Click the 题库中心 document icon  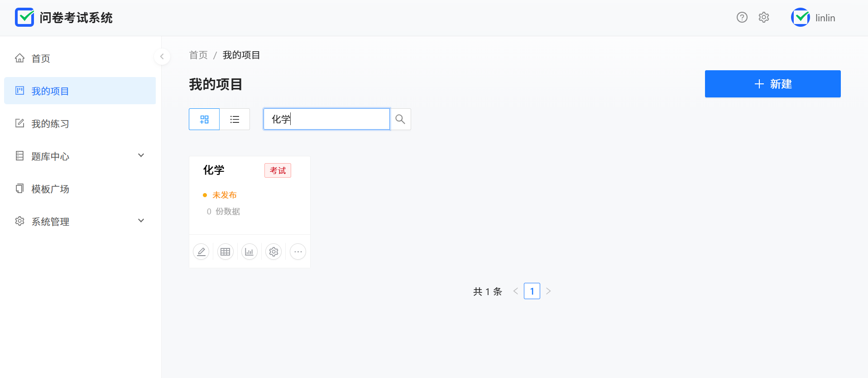19,155
